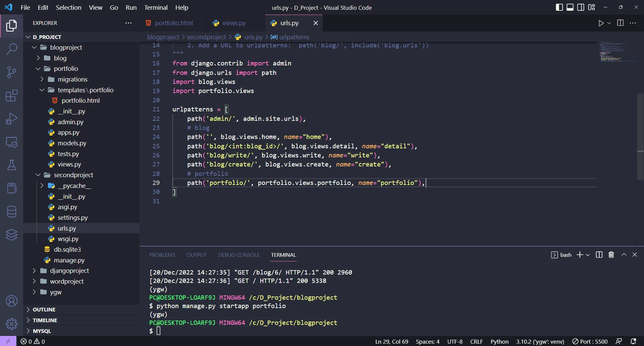Click the Run Python File play button
The image size is (644, 346).
pyautogui.click(x=601, y=23)
